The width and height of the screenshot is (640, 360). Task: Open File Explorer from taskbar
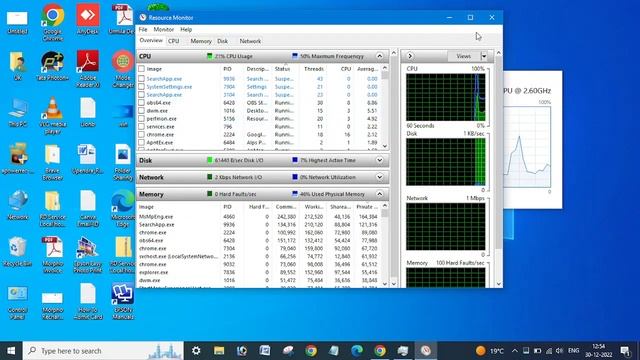coord(219,351)
